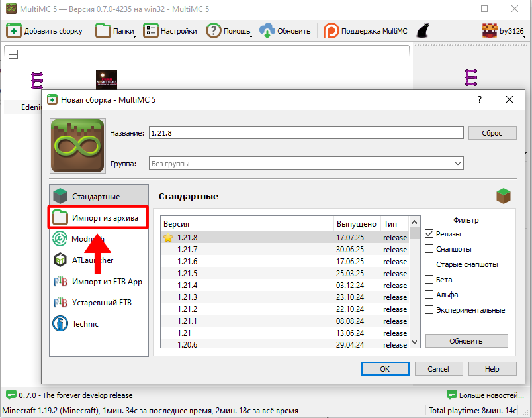
Task: Select version 1.21.4 row
Action: click(x=285, y=286)
